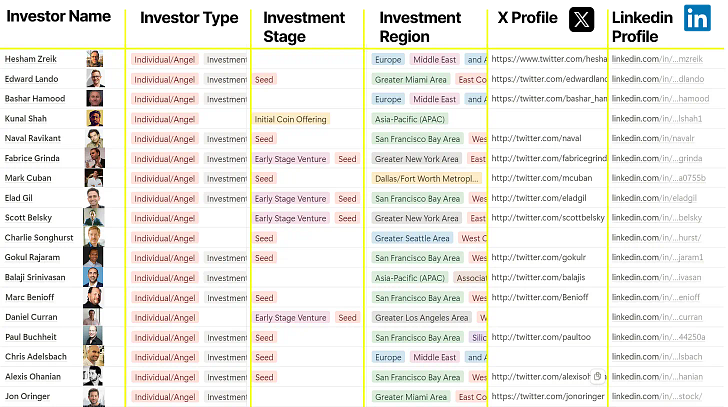The image size is (728, 407).
Task: Click the name Fabrice Grinda
Action: click(x=32, y=158)
